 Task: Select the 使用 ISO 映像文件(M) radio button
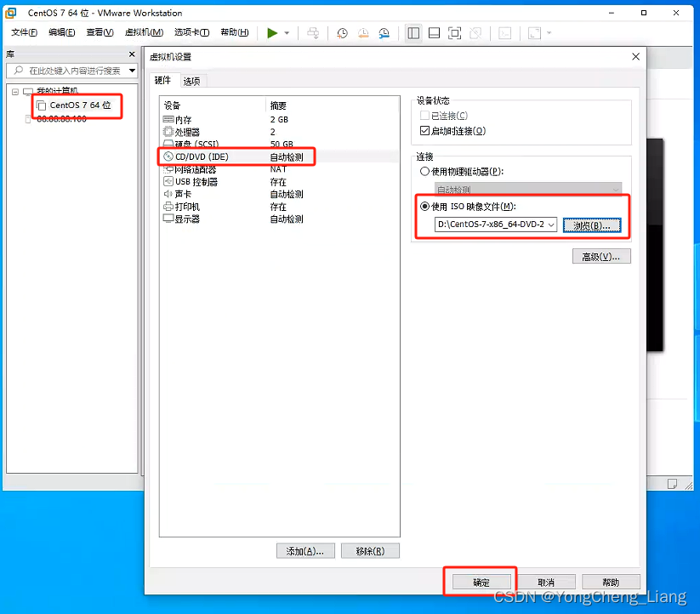(424, 206)
